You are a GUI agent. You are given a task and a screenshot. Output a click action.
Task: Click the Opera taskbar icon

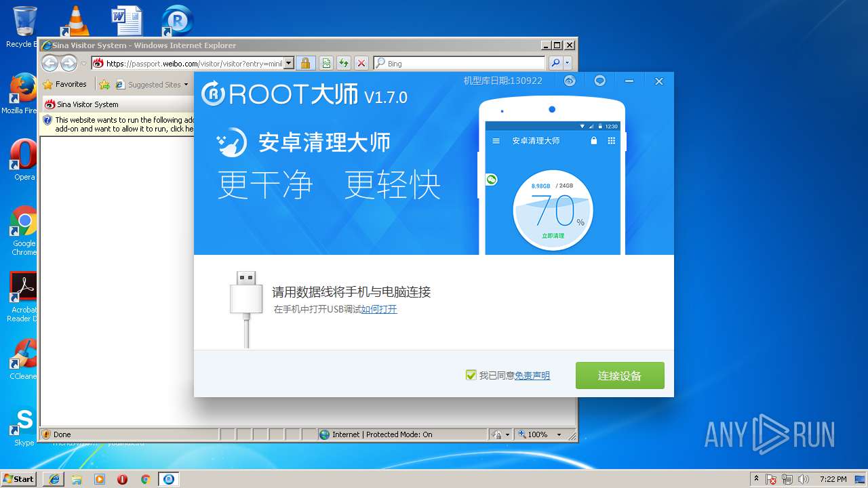coord(122,479)
